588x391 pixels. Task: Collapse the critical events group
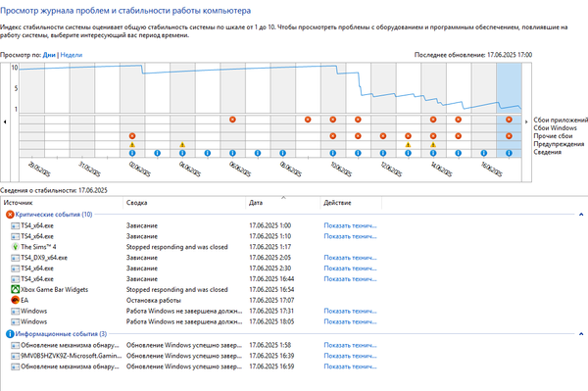coord(581,215)
